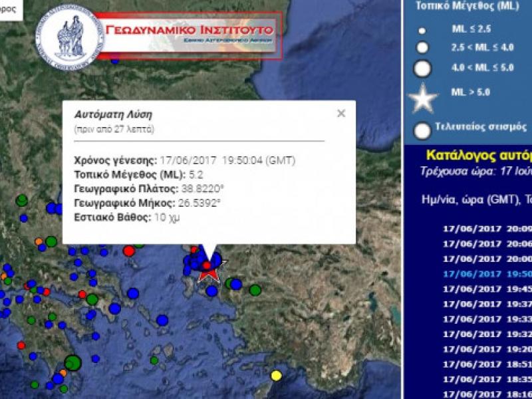The image size is (532, 399).
Task: Toggle the 2.5 < ML ≤ 4.0 legend circle
Action: [421, 47]
